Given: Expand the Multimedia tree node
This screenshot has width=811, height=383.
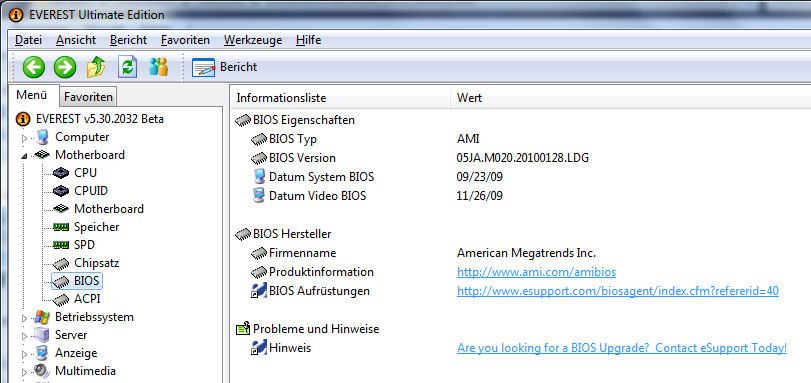Looking at the screenshot, I should pyautogui.click(x=24, y=372).
